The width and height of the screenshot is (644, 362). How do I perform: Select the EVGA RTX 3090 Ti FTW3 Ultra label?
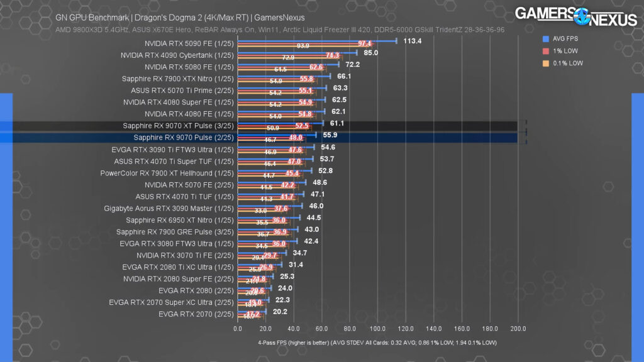(x=172, y=150)
